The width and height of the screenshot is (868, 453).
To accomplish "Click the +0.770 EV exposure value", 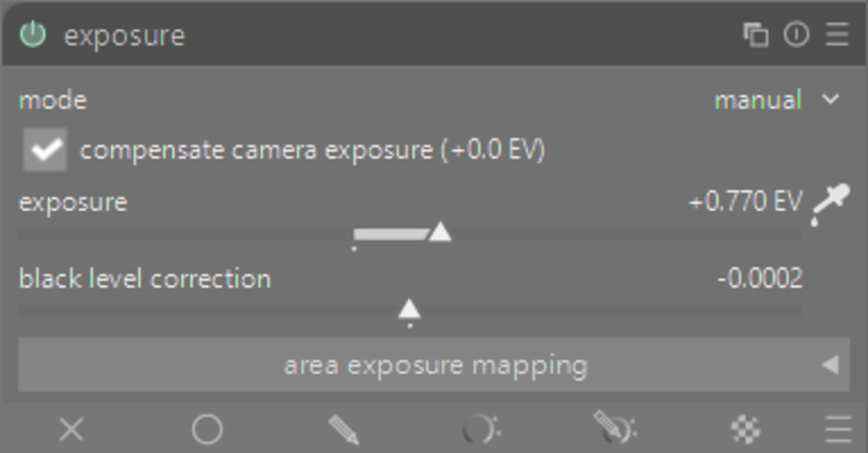I will tap(745, 201).
